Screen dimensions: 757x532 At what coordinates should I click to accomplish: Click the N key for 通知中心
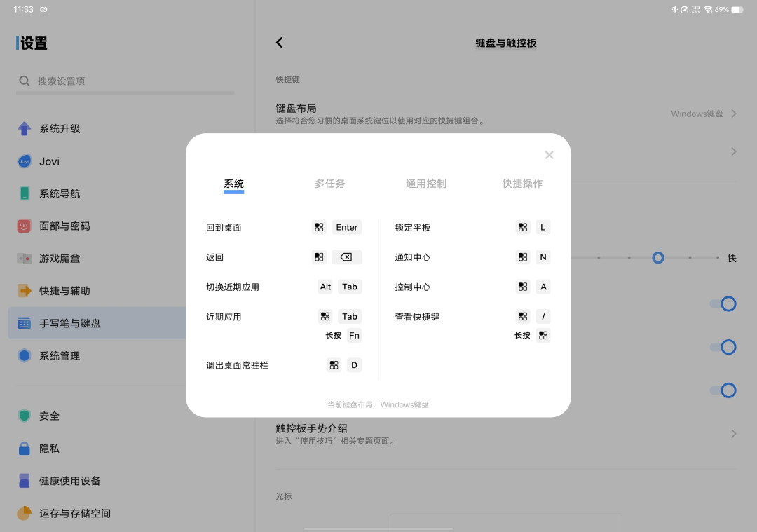click(x=543, y=257)
